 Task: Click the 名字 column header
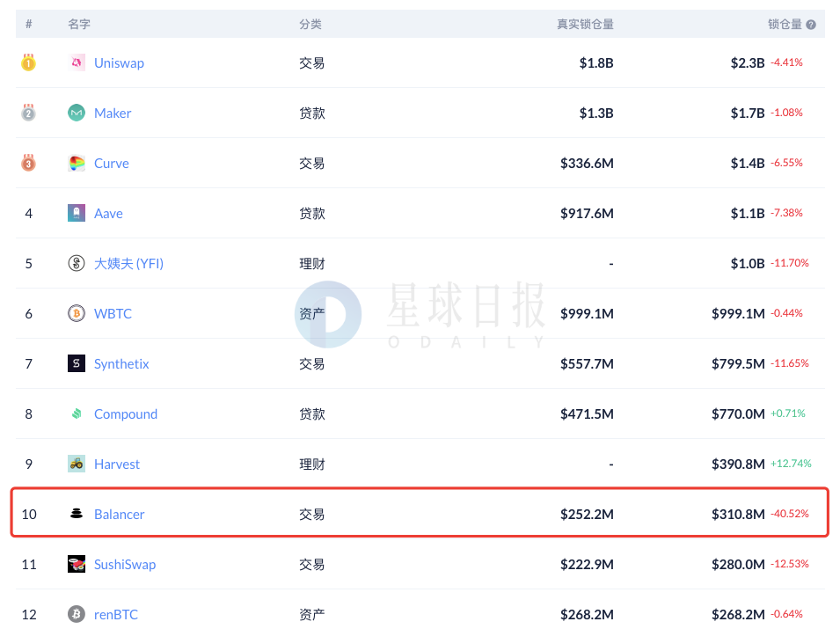click(x=79, y=24)
